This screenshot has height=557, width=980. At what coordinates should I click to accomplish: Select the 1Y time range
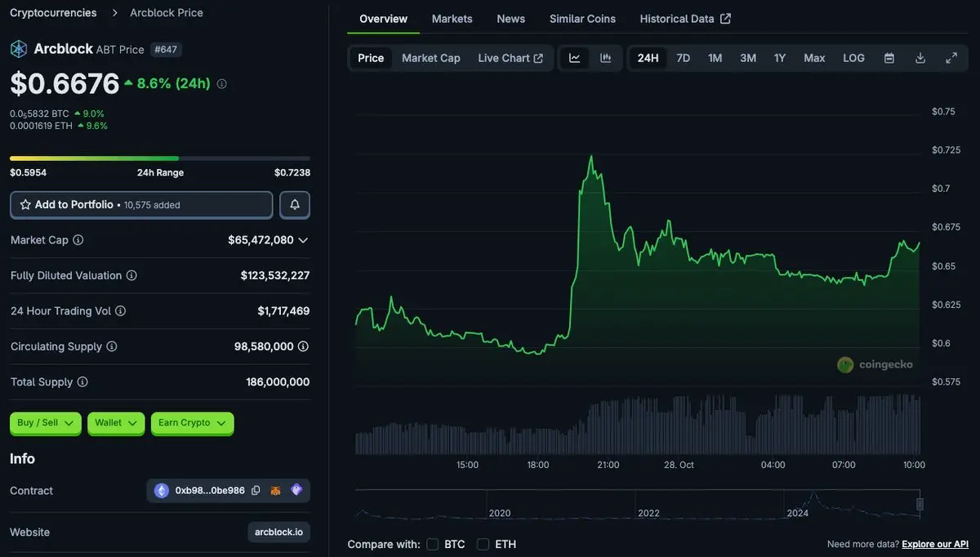pyautogui.click(x=780, y=58)
